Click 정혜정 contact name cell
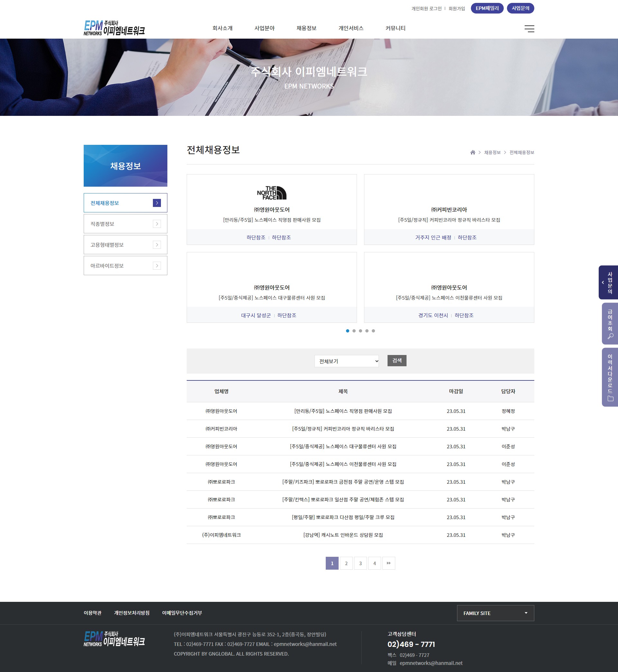This screenshot has height=672, width=618. point(508,411)
